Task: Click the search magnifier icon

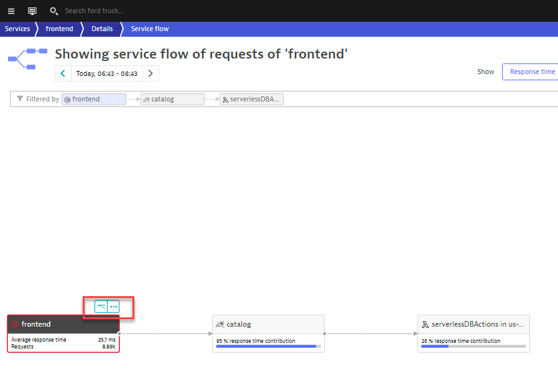Action: pos(54,11)
